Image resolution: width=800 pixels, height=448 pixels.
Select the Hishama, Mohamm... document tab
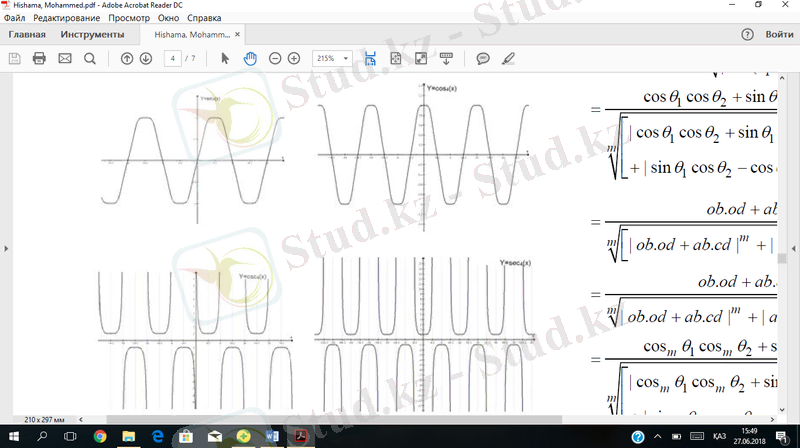tap(192, 35)
